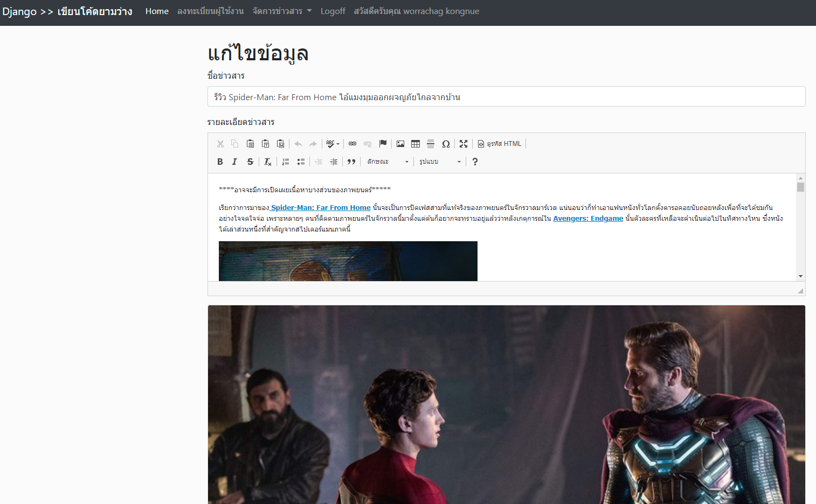Click the spoiler warning line in editor
816x504 pixels.
pos(305,190)
